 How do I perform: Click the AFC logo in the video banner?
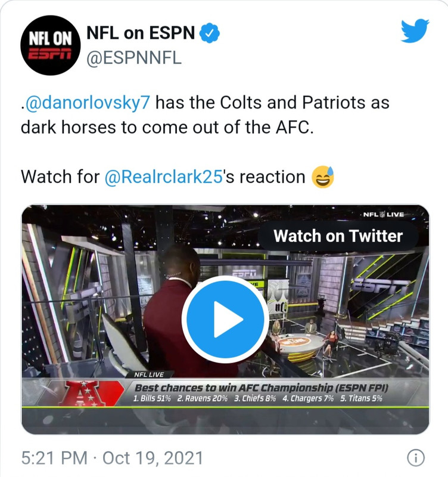click(x=84, y=393)
